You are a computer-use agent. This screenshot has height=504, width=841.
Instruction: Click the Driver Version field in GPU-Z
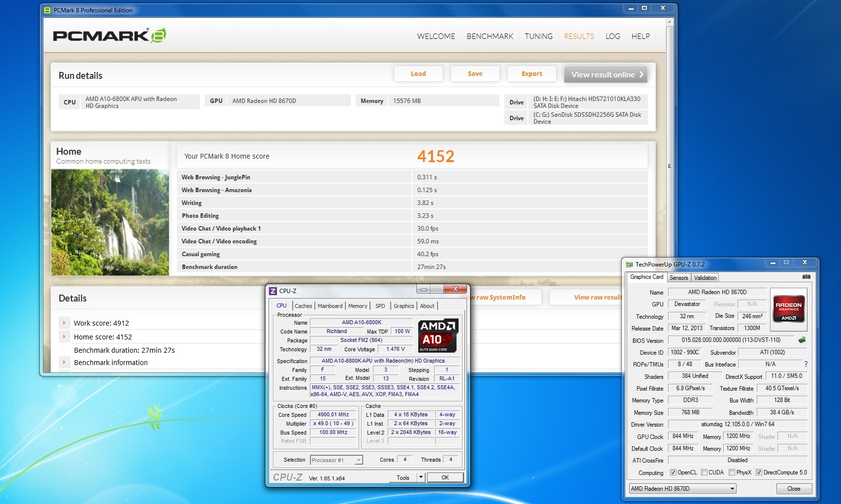738,424
